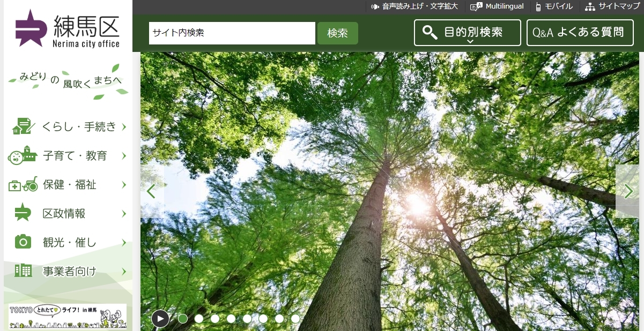This screenshot has width=644, height=331.
Task: Advance to the next slide with right arrow
Action: pyautogui.click(x=627, y=191)
